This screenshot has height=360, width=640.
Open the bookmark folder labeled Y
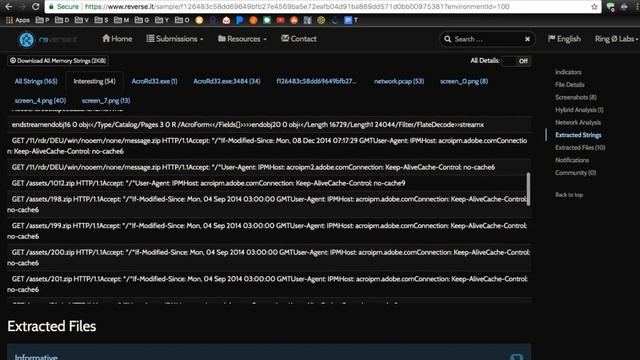(162, 20)
